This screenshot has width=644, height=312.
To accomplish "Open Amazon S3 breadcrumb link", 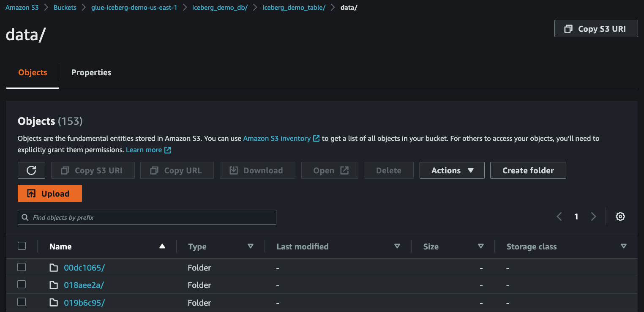I will pyautogui.click(x=22, y=8).
